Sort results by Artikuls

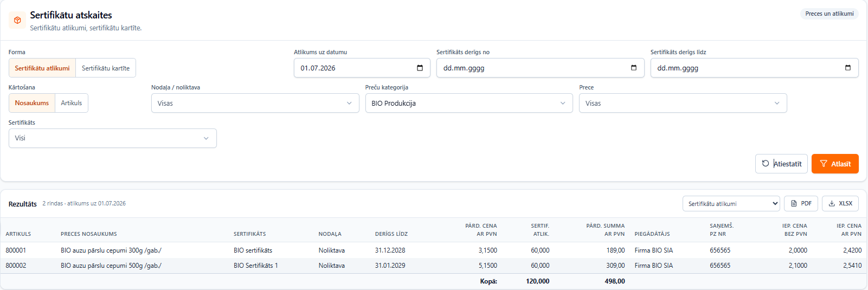(72, 103)
